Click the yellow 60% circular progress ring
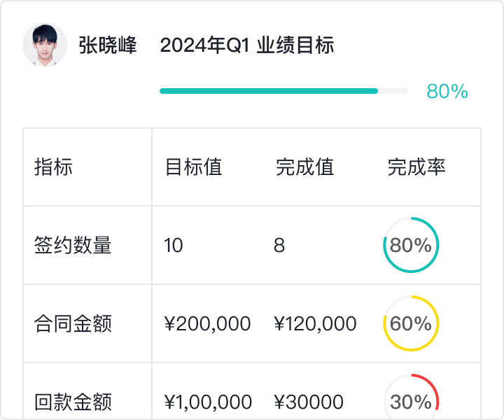The height and width of the screenshot is (420, 504). point(411,323)
